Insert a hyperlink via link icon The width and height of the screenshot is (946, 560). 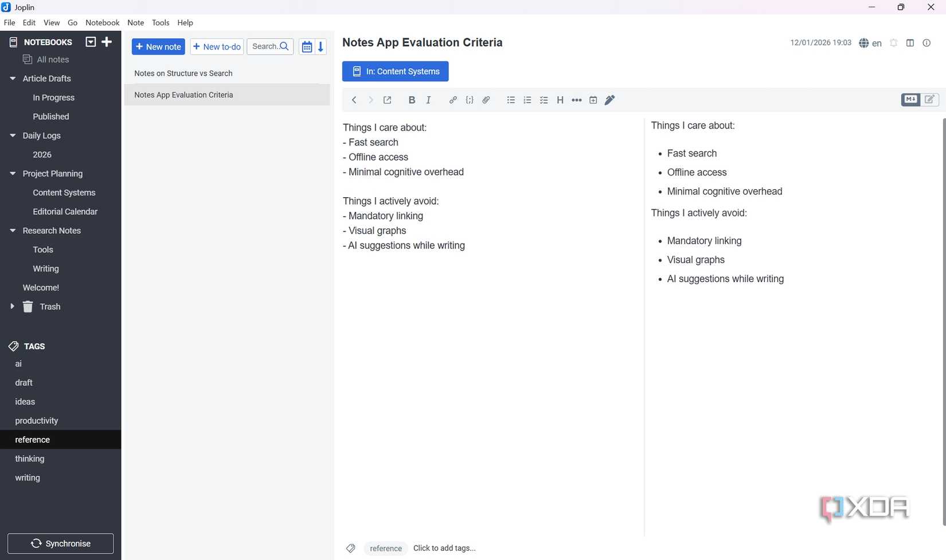coord(453,100)
